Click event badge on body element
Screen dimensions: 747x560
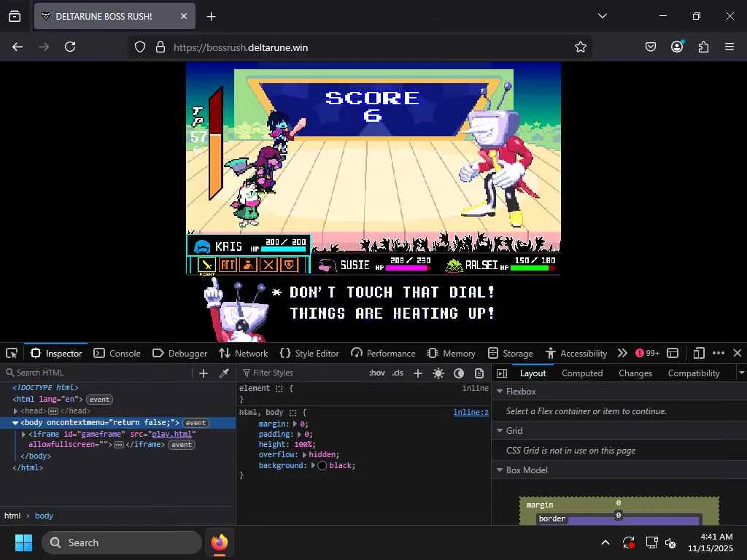196,423
